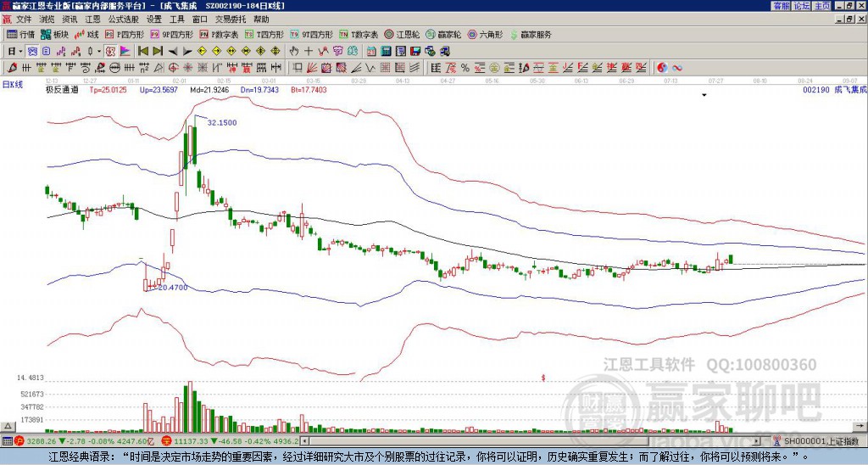Open the 9T四方形 tool
The image size is (868, 465).
coord(311,34)
